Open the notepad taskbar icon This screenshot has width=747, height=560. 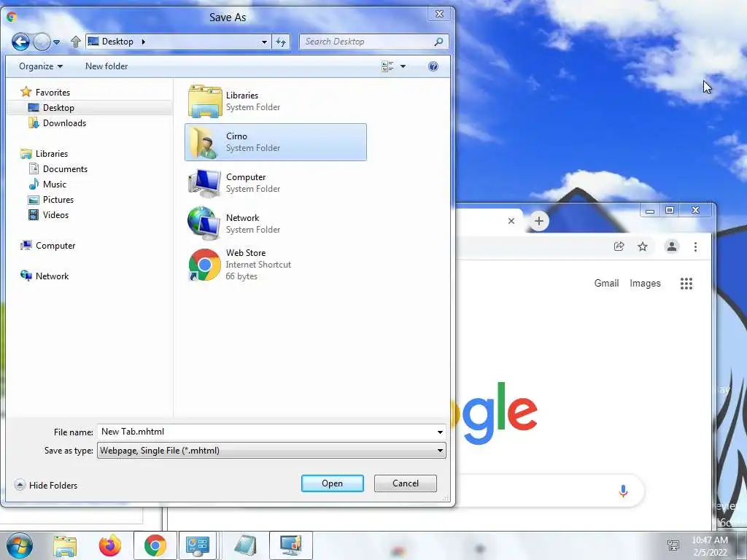(x=246, y=545)
